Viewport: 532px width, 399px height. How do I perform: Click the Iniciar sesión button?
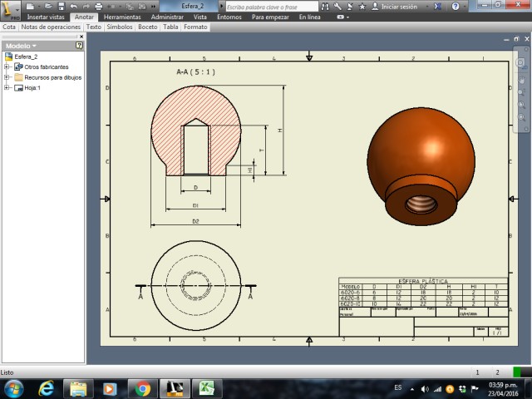399,7
